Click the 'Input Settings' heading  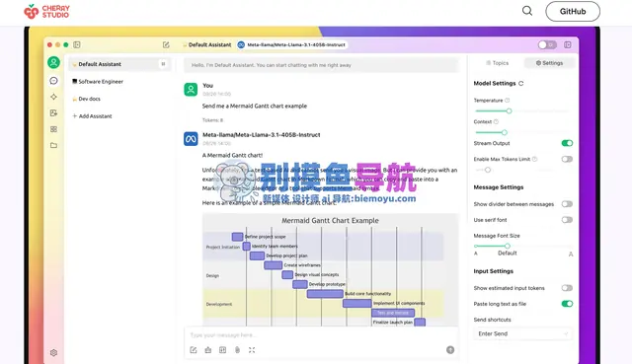click(494, 271)
